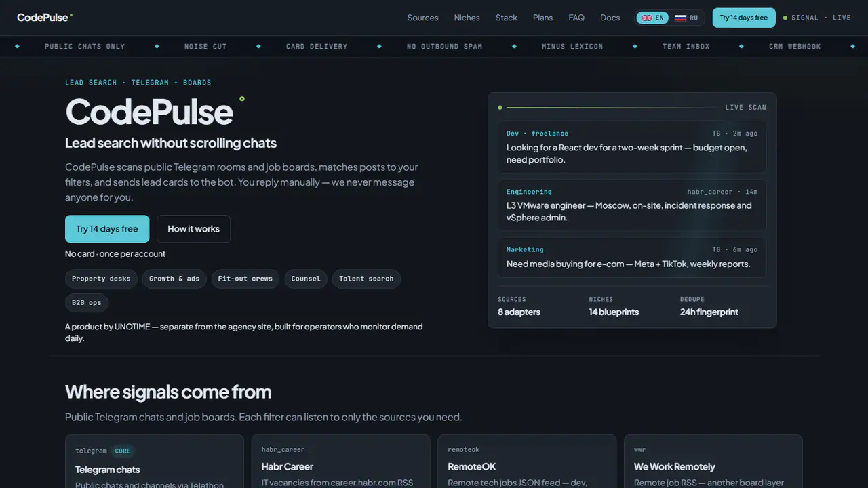Click the We Work Remotely source card
This screenshot has width=868, height=488.
click(x=713, y=462)
